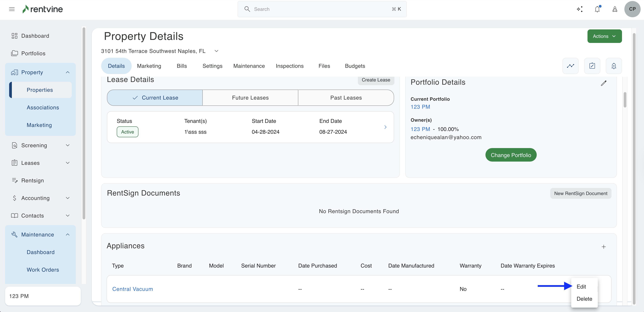The image size is (644, 312).
Task: Switch to Past Leases view
Action: click(x=346, y=98)
